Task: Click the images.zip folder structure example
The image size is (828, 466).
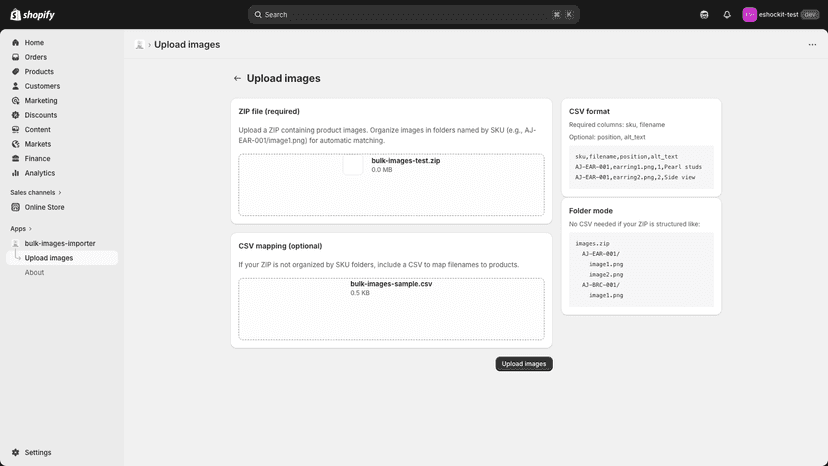Action: point(641,269)
